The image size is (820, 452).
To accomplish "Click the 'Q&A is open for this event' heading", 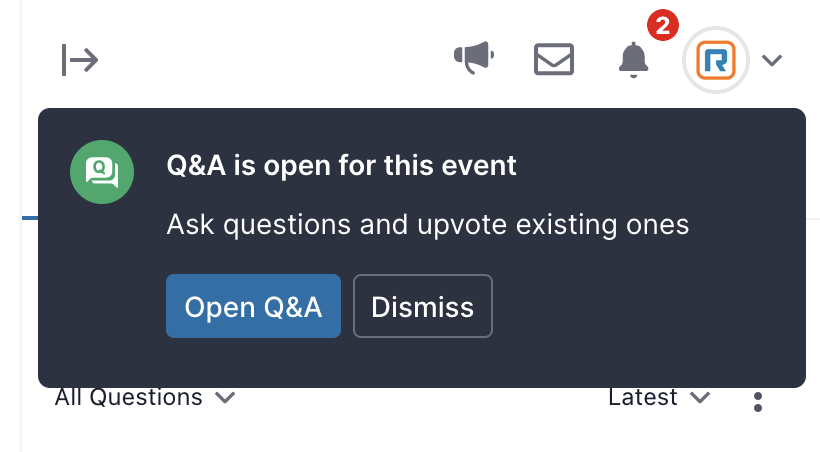I will (x=341, y=166).
